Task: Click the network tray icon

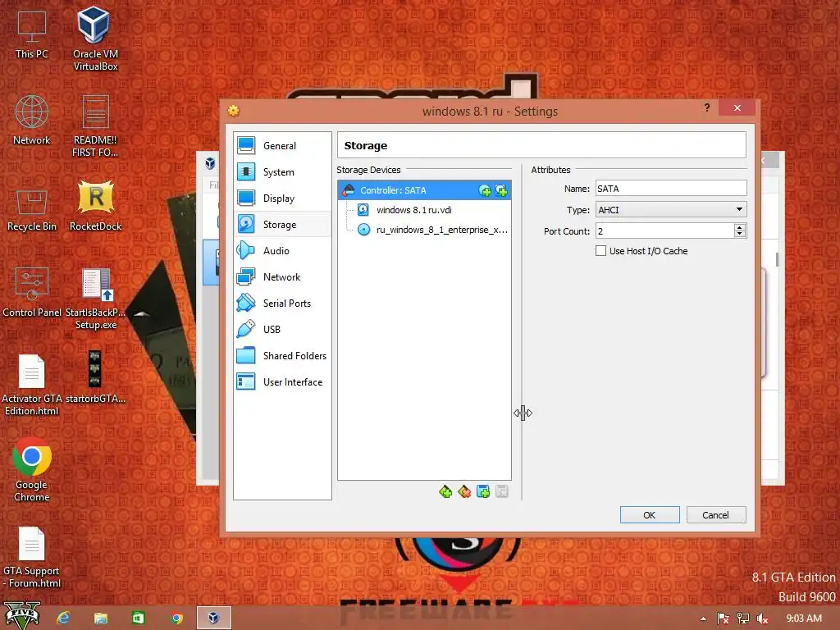Action: (743, 619)
